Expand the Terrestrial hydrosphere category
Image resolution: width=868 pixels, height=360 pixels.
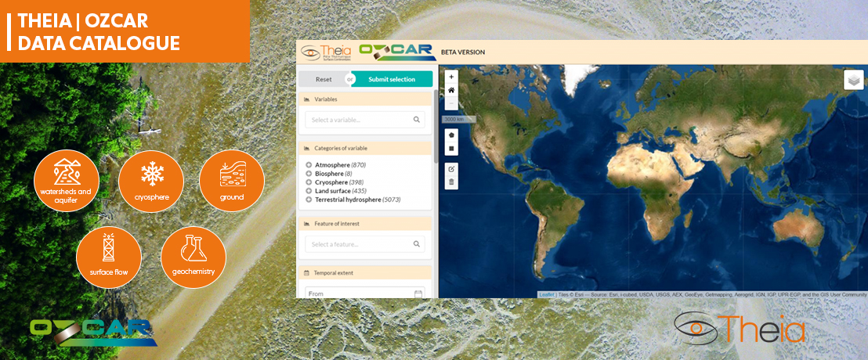(x=309, y=199)
